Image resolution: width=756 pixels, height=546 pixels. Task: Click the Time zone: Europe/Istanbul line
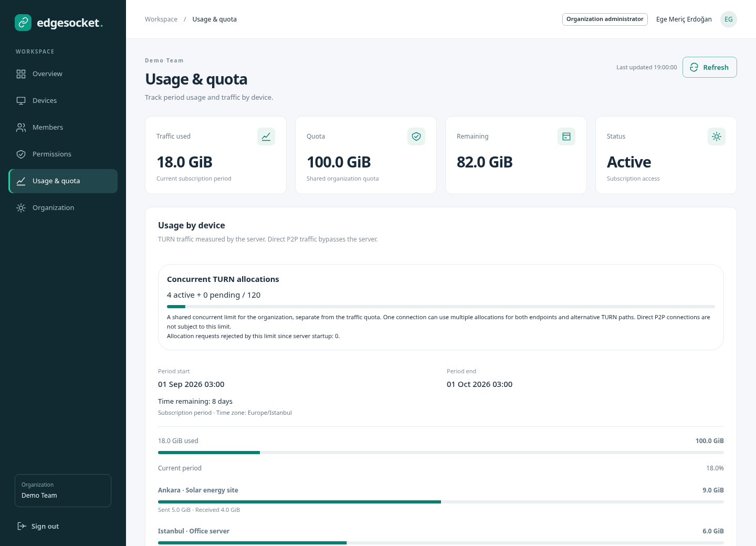click(225, 413)
